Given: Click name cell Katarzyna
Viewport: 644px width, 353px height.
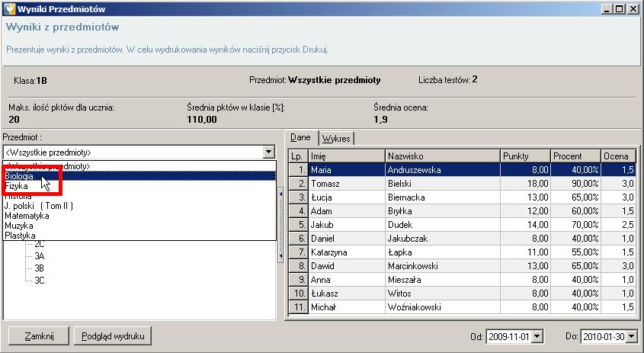Looking at the screenshot, I should pyautogui.click(x=347, y=252).
